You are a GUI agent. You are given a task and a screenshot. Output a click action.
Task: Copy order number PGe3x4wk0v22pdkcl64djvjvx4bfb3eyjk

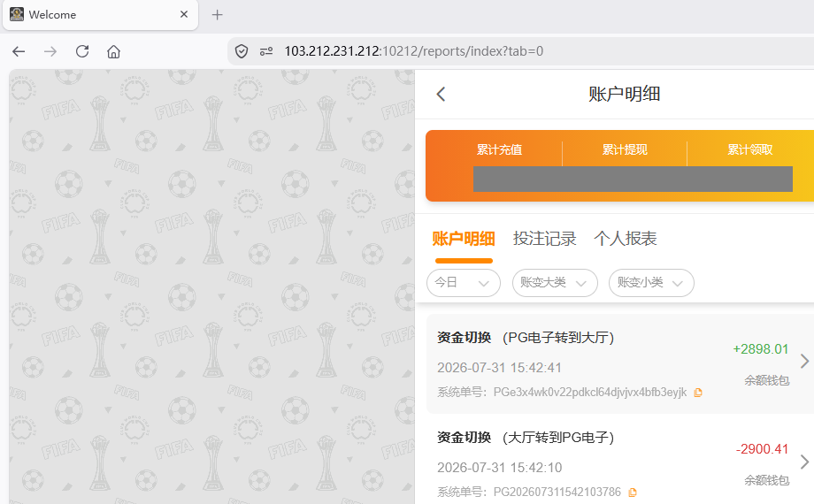[x=698, y=393]
